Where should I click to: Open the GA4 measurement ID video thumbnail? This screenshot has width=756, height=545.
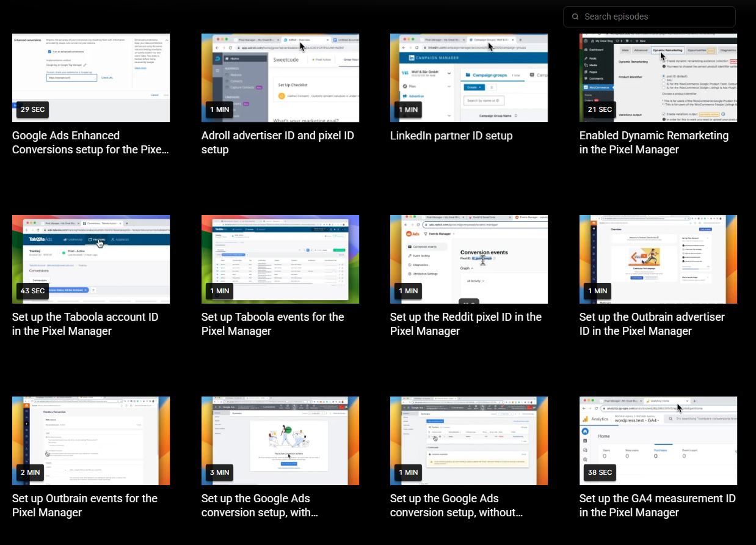point(658,441)
